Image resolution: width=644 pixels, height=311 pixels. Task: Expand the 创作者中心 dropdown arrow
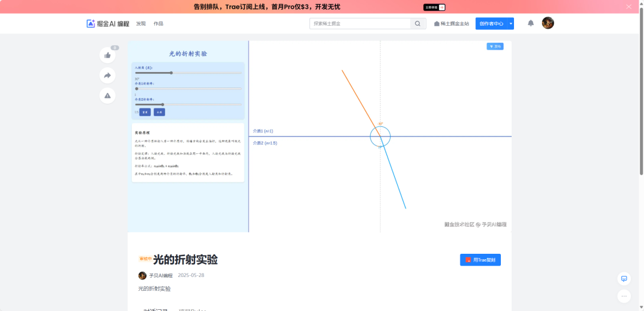click(x=511, y=24)
